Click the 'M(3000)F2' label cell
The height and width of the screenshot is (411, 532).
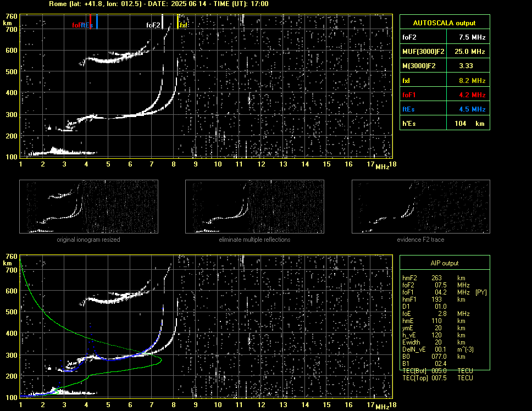tap(423, 66)
